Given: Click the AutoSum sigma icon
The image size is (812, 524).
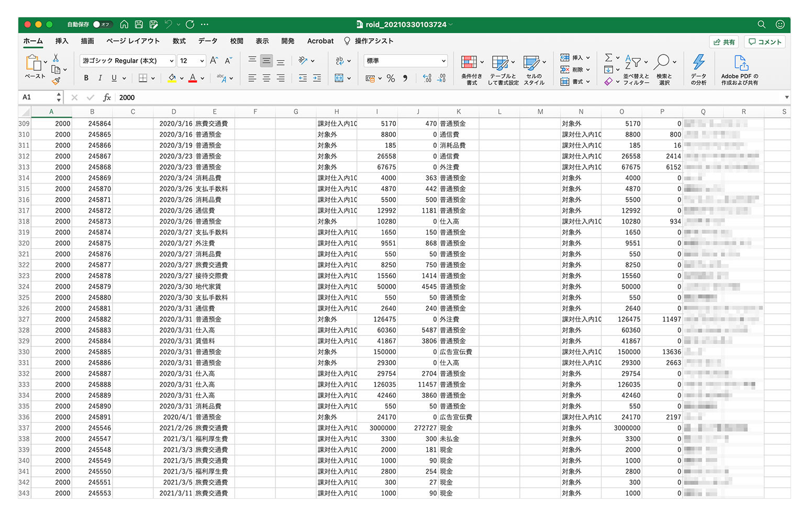Looking at the screenshot, I should tap(608, 58).
